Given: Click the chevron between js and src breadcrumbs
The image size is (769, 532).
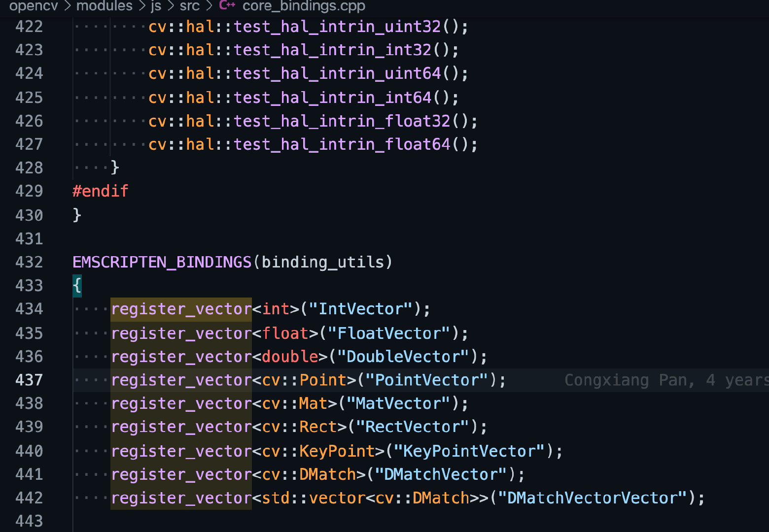Looking at the screenshot, I should 170,6.
